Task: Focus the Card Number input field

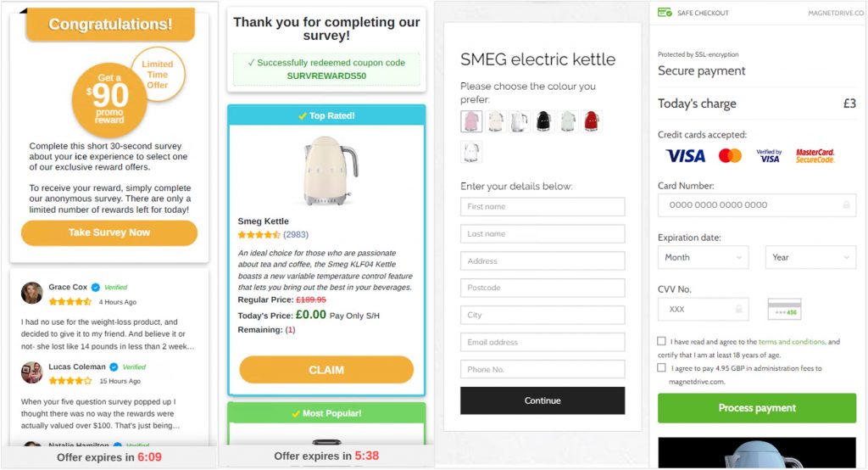Action: point(756,205)
